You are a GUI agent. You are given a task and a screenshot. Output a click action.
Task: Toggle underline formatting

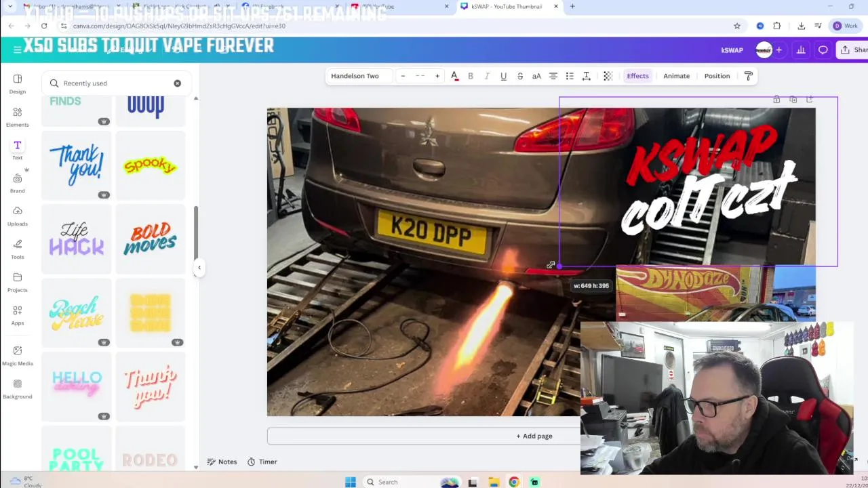(x=503, y=76)
